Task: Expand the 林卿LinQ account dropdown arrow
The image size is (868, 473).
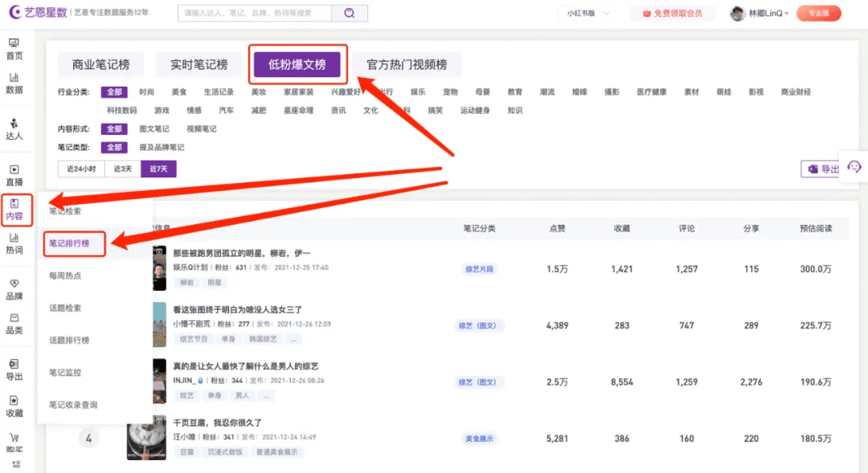Action: 787,14
